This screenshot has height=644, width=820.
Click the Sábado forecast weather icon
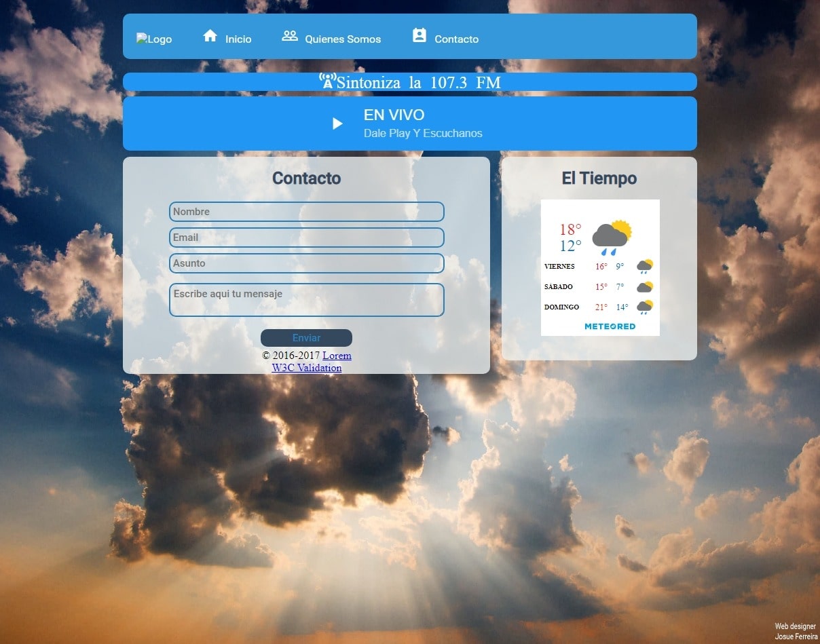click(644, 287)
